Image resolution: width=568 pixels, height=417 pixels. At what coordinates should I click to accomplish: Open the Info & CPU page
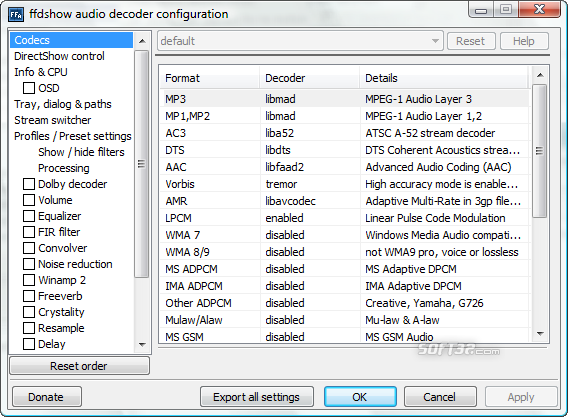pos(41,72)
